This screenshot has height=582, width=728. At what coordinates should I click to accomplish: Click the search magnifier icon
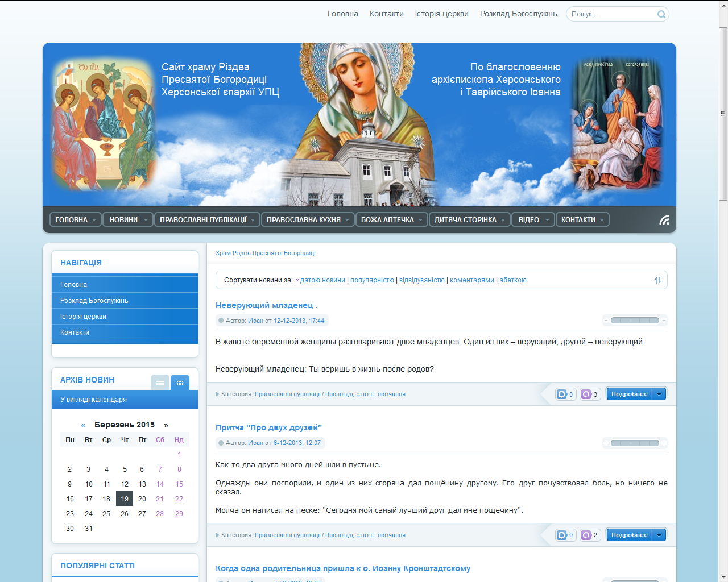click(x=661, y=14)
